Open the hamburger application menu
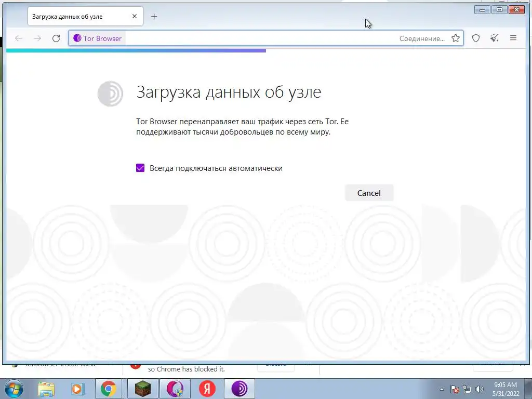The image size is (532, 399). point(513,38)
